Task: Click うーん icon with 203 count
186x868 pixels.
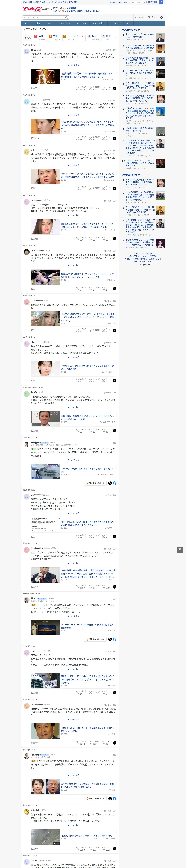Action: click(x=104, y=88)
